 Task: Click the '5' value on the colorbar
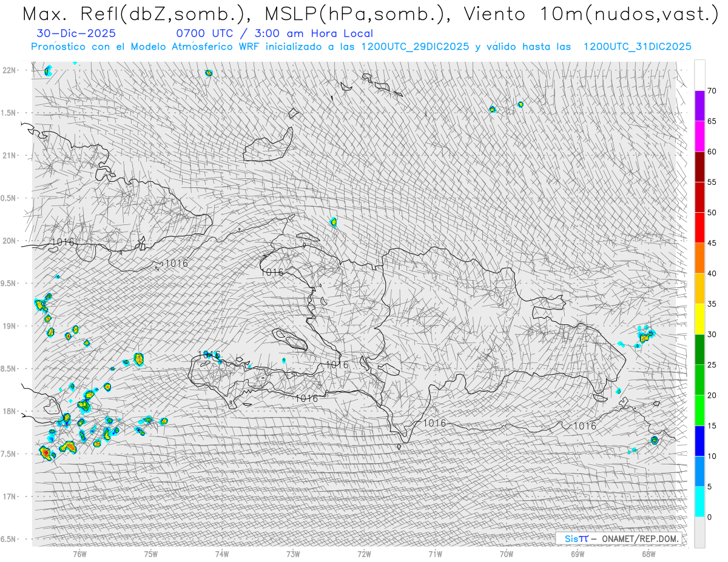(709, 487)
